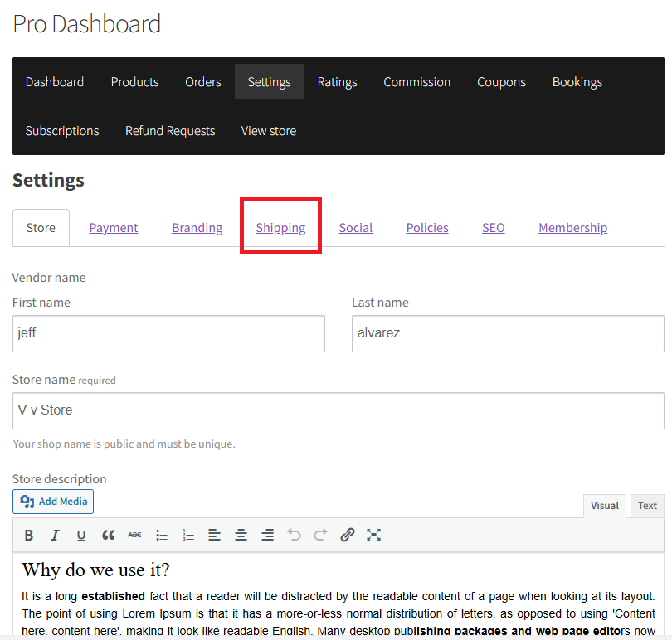
Task: Apply strikethrough formatting
Action: 134,536
